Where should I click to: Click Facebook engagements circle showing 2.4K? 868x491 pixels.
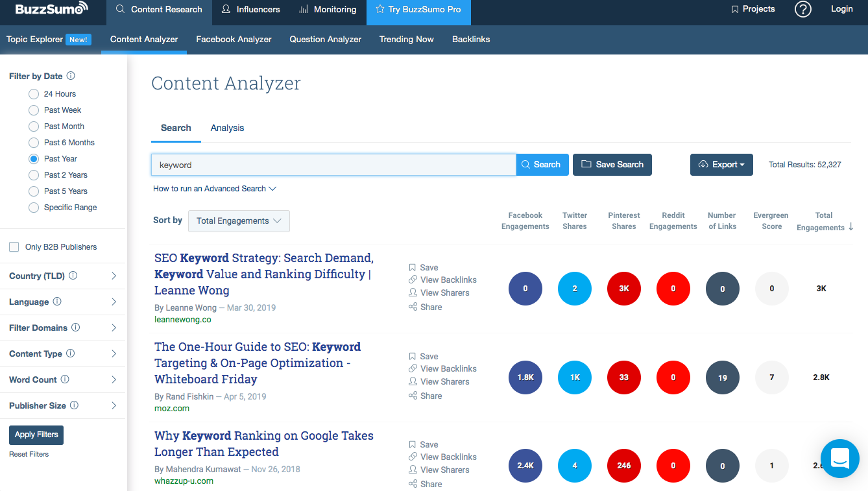coord(525,466)
